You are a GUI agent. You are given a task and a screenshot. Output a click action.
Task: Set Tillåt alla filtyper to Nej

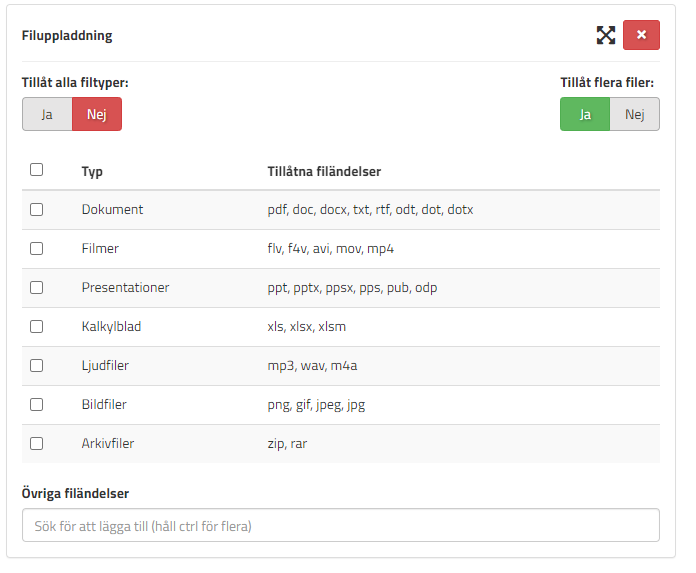tap(96, 114)
